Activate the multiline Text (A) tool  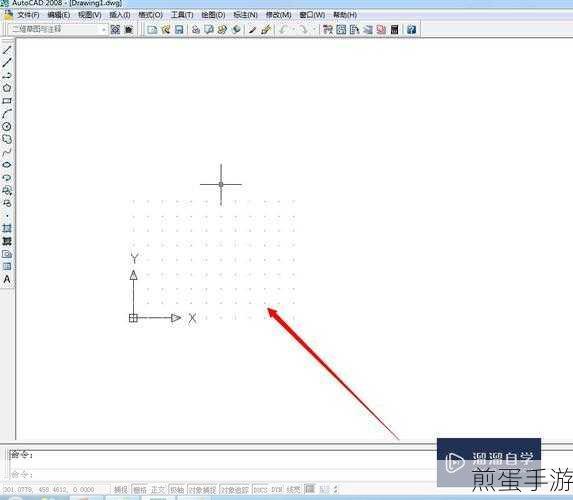7,279
